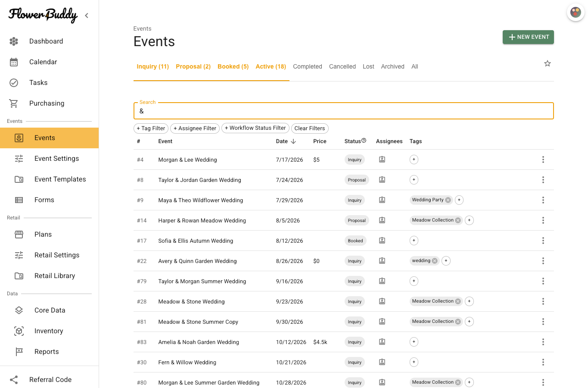588x388 pixels.
Task: Click the FlowerBuddy logo
Action: coord(43,15)
